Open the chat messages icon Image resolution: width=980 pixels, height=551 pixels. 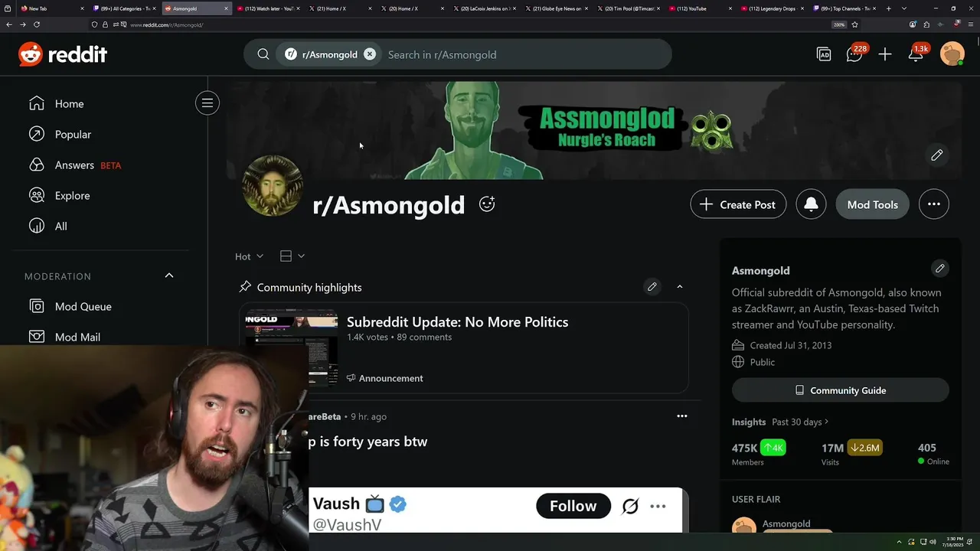click(854, 54)
